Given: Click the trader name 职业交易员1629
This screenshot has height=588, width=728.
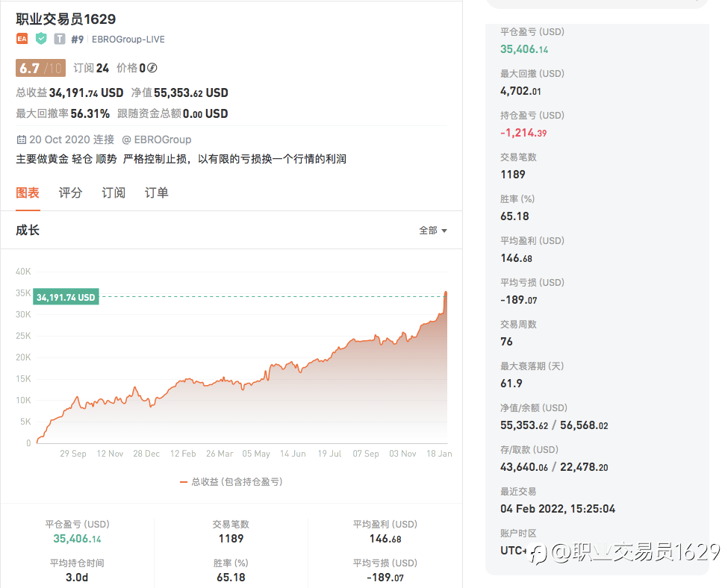Looking at the screenshot, I should coord(66,19).
